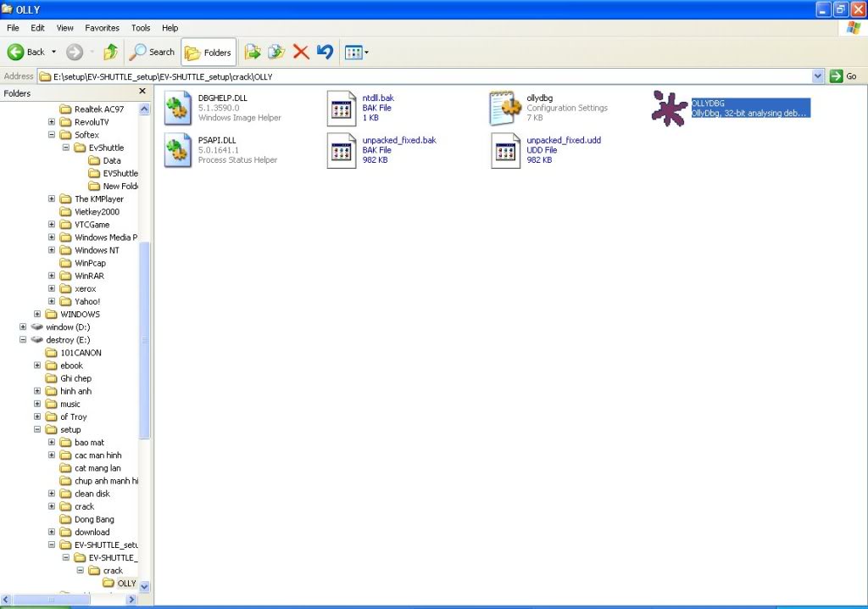Select the ollydbg configuration settings icon
This screenshot has width=868, height=609.
[505, 108]
